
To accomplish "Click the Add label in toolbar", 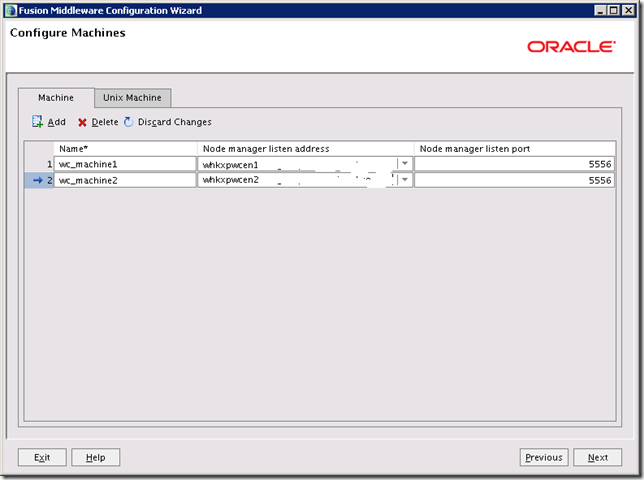I will [x=57, y=122].
